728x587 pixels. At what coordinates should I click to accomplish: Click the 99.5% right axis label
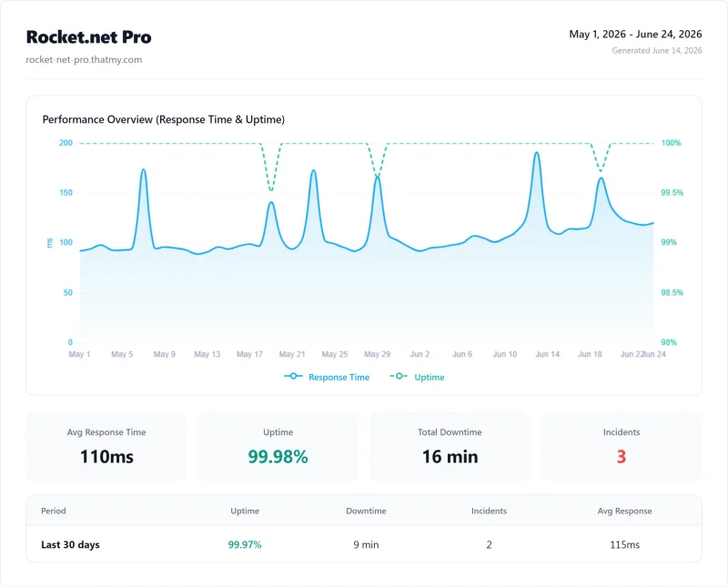click(x=672, y=193)
